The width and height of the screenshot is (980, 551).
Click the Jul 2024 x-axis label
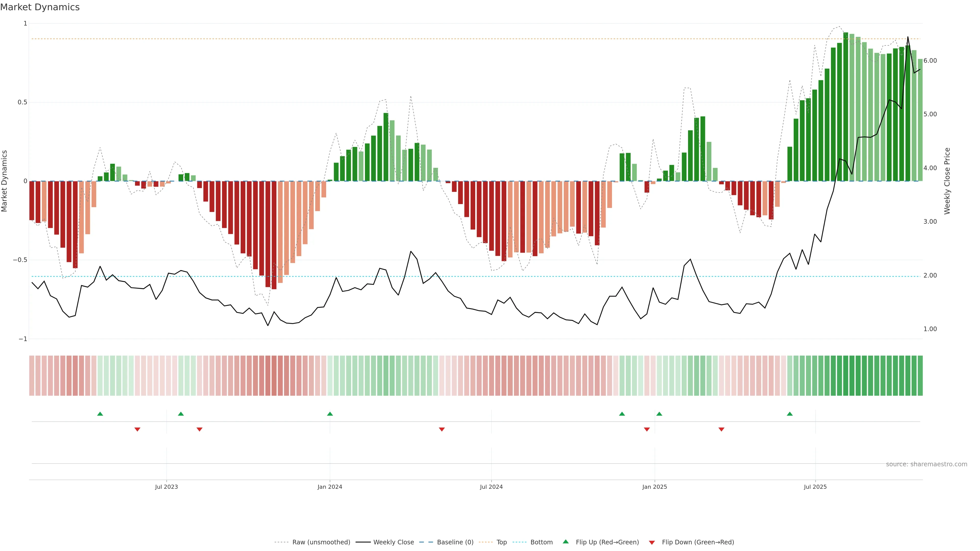(x=491, y=487)
